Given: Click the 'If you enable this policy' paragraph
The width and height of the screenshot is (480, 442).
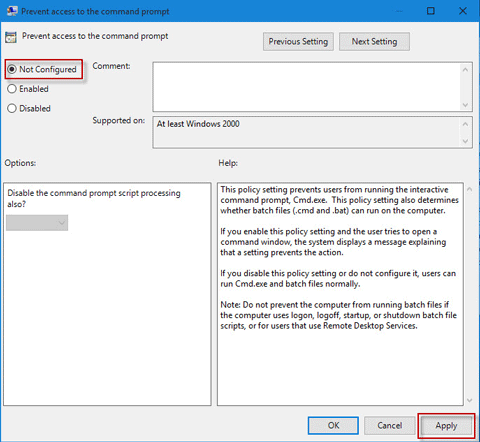Looking at the screenshot, I should pyautogui.click(x=333, y=242).
